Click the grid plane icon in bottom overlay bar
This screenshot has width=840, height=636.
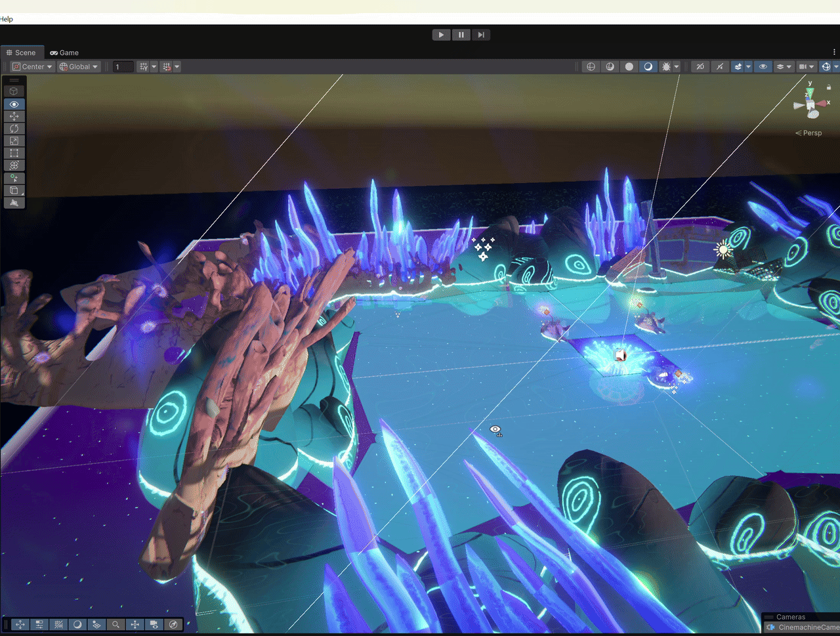pyautogui.click(x=96, y=625)
